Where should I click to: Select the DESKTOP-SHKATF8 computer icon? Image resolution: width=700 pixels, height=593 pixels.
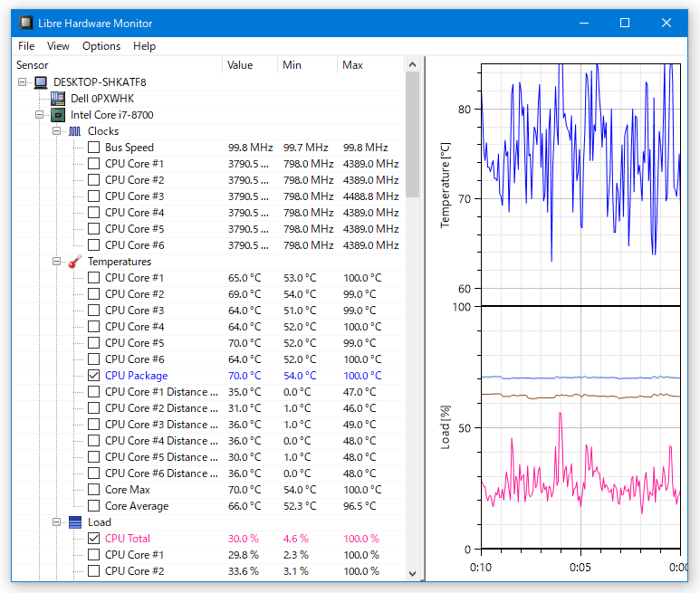(x=41, y=82)
